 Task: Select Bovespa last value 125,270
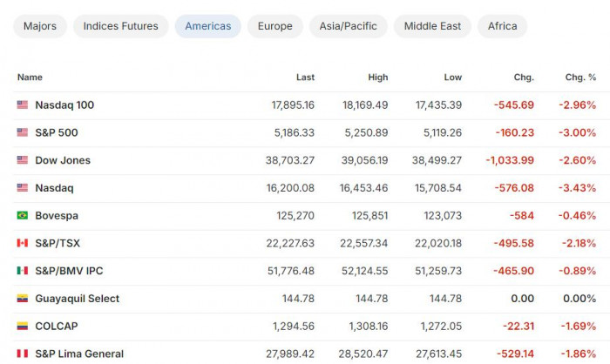coord(295,215)
